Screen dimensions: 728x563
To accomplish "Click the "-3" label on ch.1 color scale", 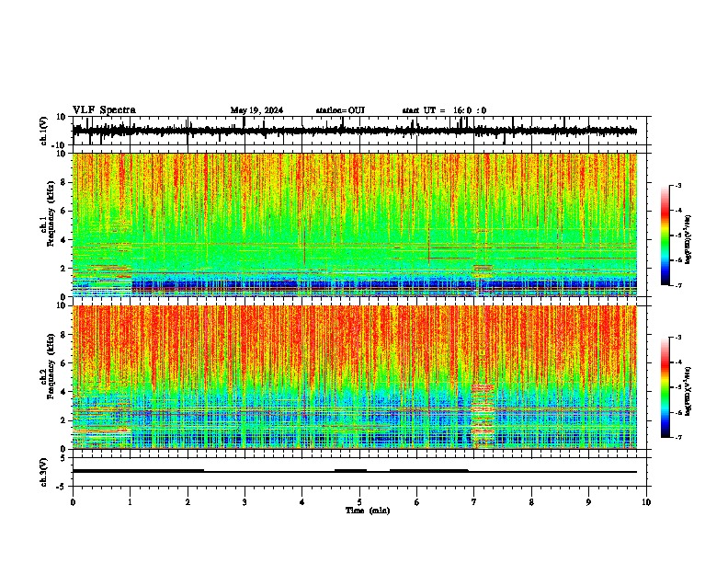I will click(x=678, y=186).
